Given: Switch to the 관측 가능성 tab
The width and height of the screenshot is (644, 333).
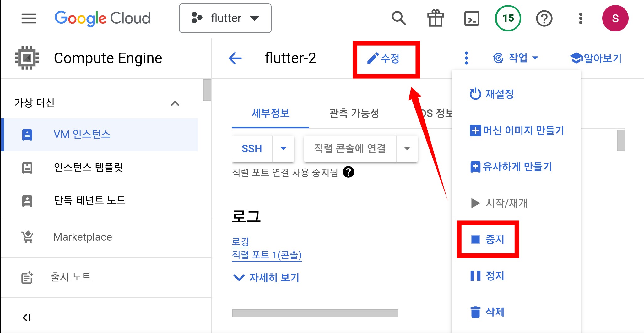Looking at the screenshot, I should pyautogui.click(x=354, y=114).
